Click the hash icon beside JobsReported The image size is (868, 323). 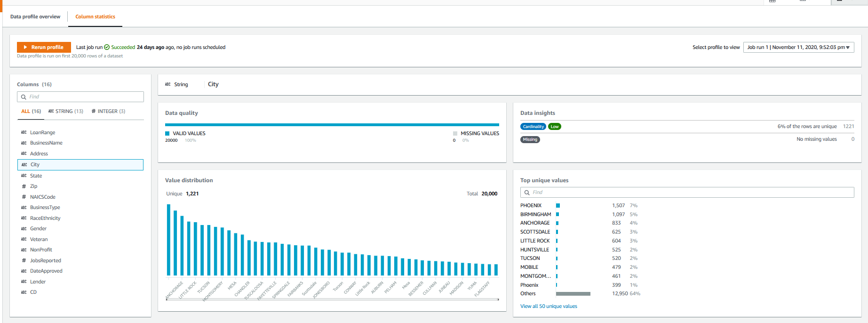24,260
